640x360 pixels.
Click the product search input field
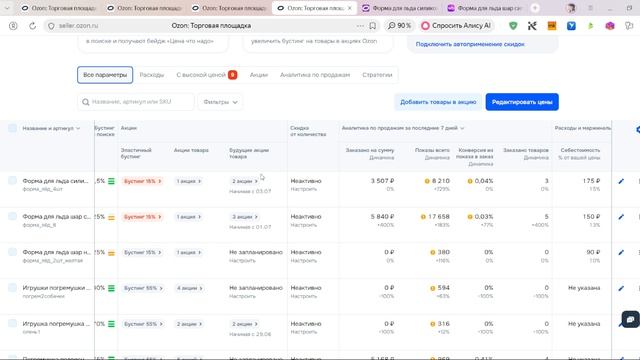tap(136, 102)
